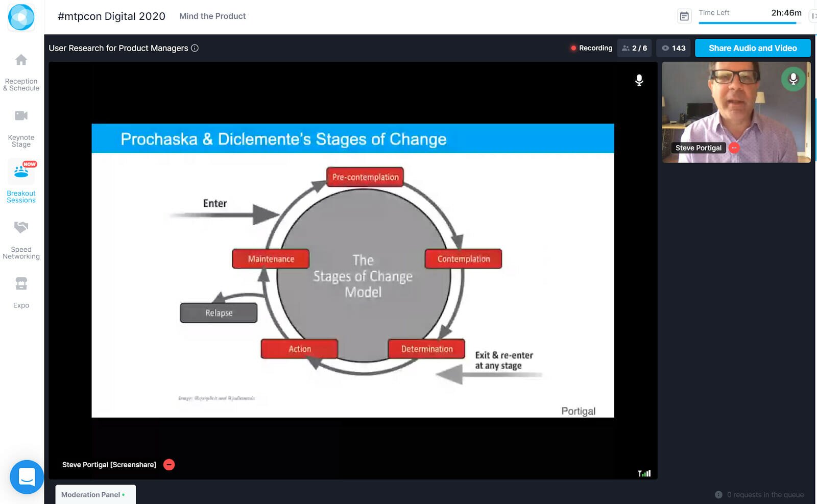This screenshot has width=817, height=504.
Task: Click the 143 viewers count
Action: pyautogui.click(x=674, y=48)
